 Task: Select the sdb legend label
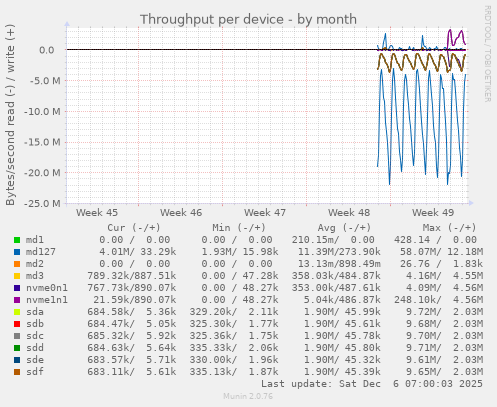35,324
